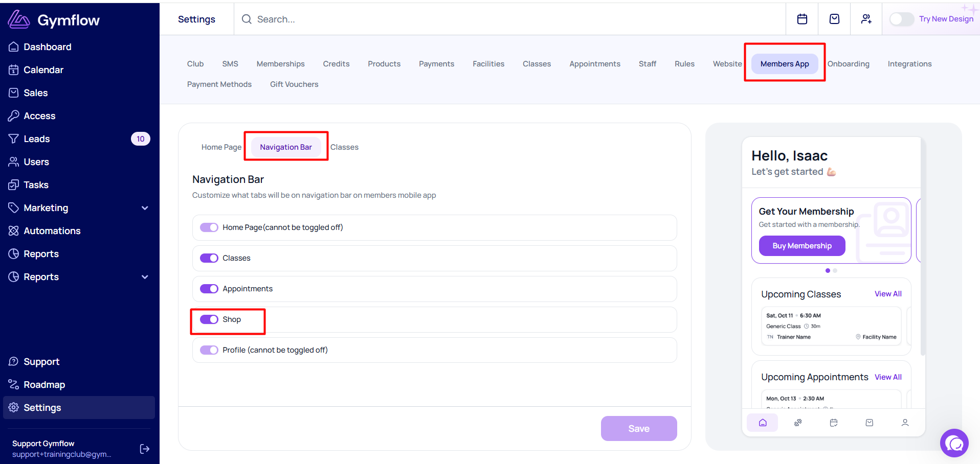Open Calendar from the left sidebar
Viewport: 980px width, 464px height.
pyautogui.click(x=43, y=70)
